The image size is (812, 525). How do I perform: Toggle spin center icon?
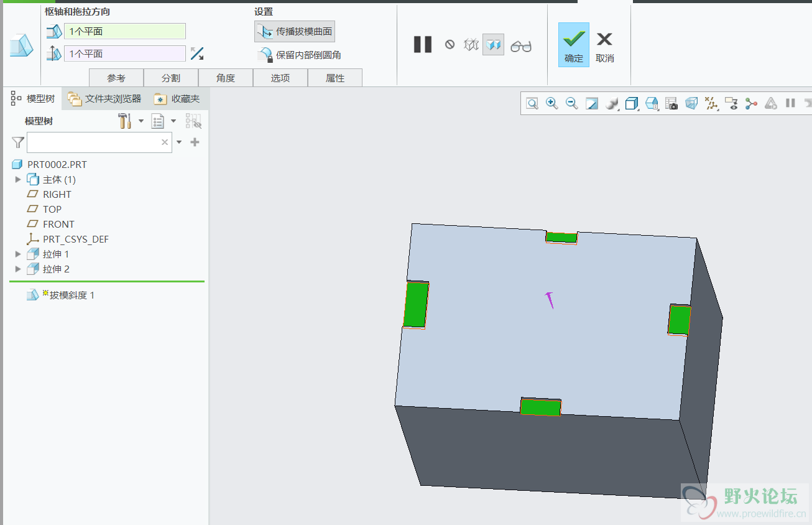tap(751, 103)
